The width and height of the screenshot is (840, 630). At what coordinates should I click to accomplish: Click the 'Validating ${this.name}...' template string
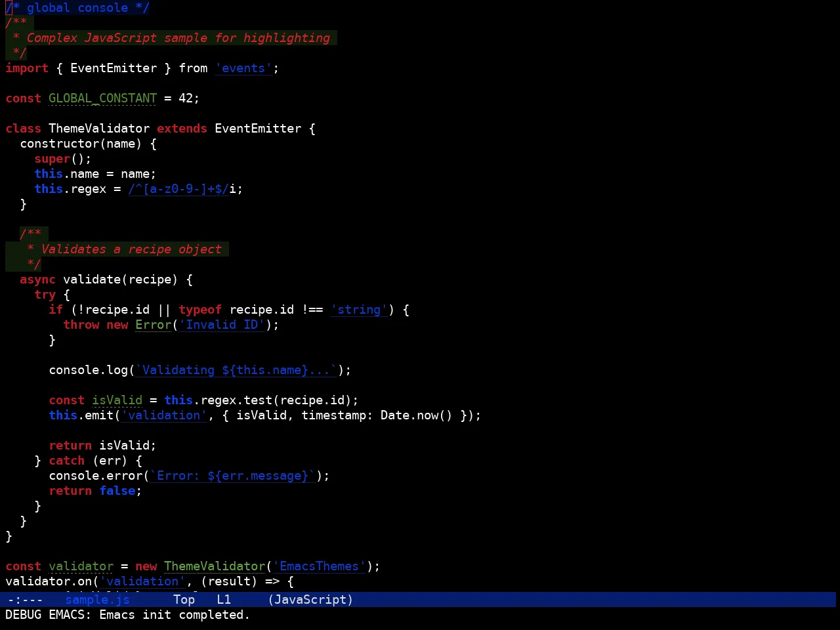coord(236,370)
